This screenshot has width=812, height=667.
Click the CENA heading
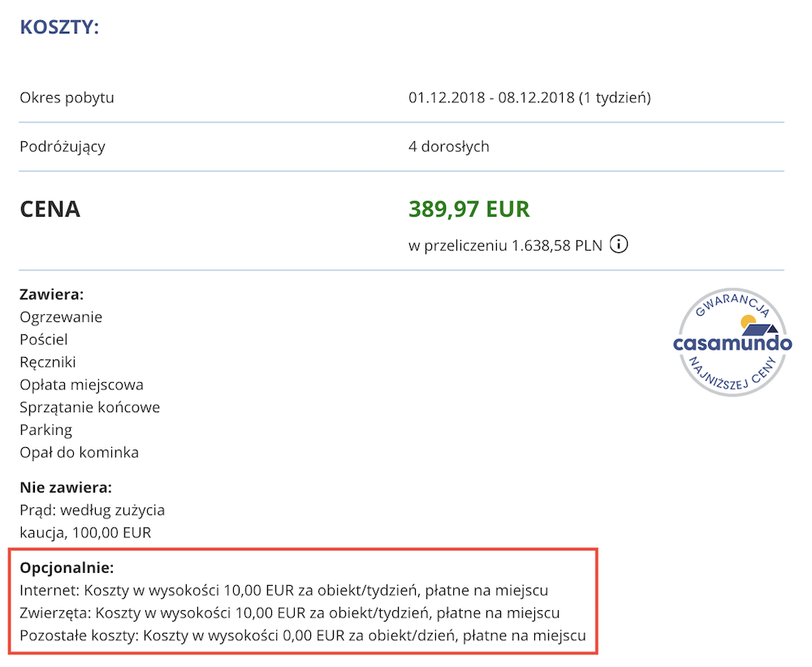tap(50, 209)
